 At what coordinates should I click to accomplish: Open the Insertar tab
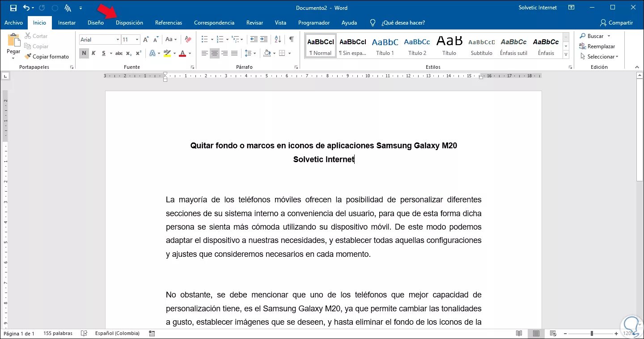point(67,23)
